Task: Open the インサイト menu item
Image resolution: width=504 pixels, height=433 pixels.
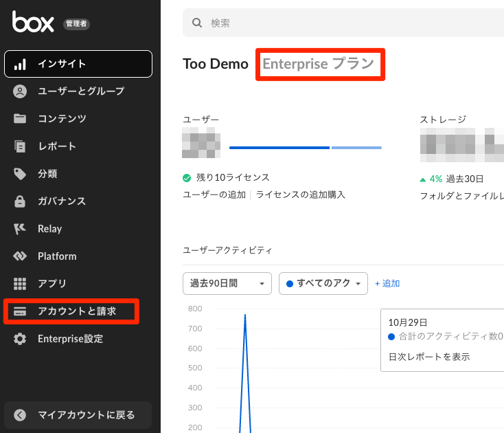Action: [78, 64]
